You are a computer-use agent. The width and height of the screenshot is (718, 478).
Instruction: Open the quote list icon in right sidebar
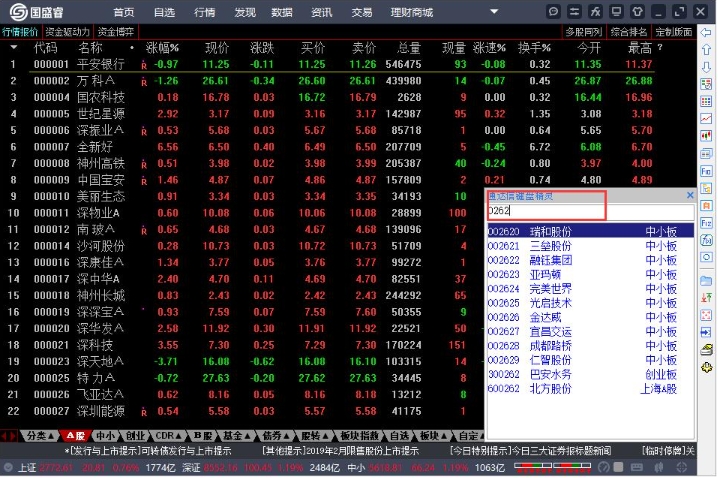[707, 84]
